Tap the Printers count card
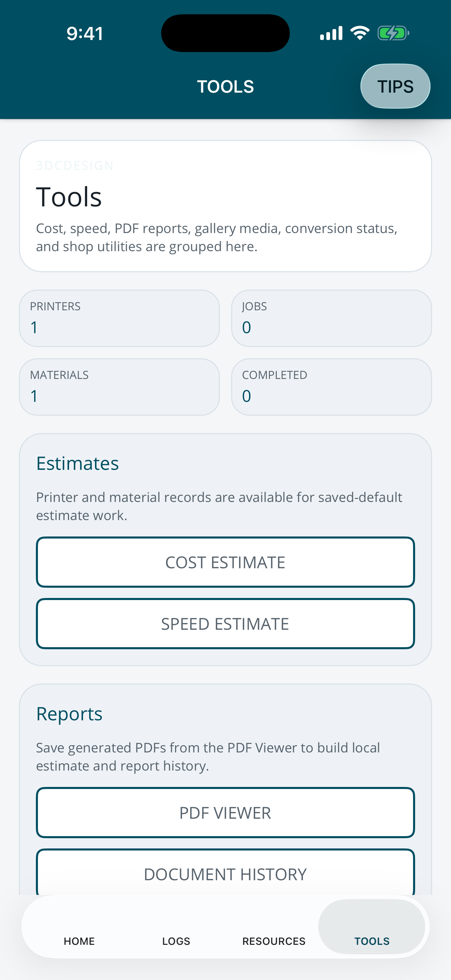Image resolution: width=451 pixels, height=980 pixels. click(119, 318)
